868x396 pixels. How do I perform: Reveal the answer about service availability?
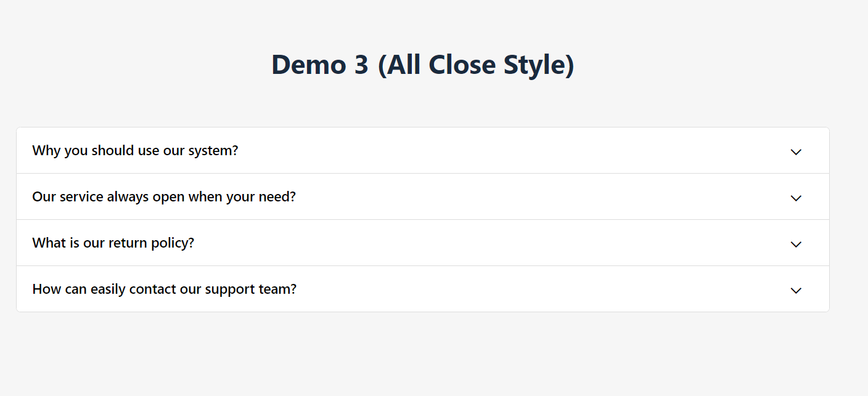pos(423,196)
